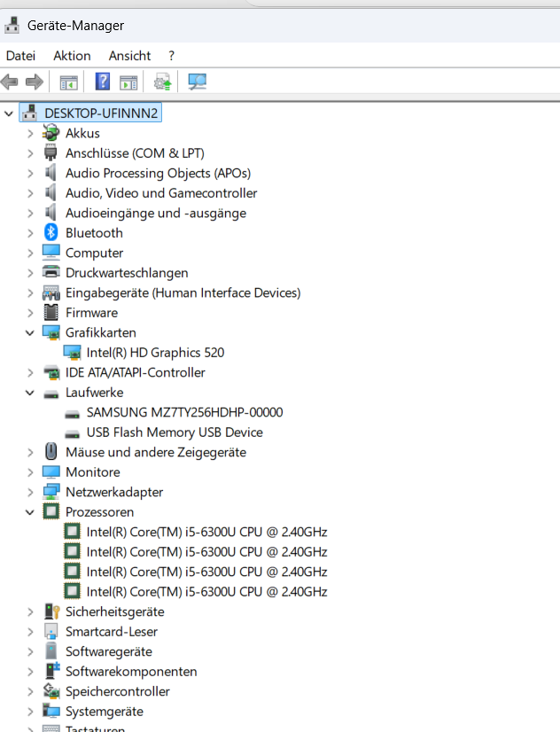
Task: Open the Ansicht menu
Action: point(129,56)
